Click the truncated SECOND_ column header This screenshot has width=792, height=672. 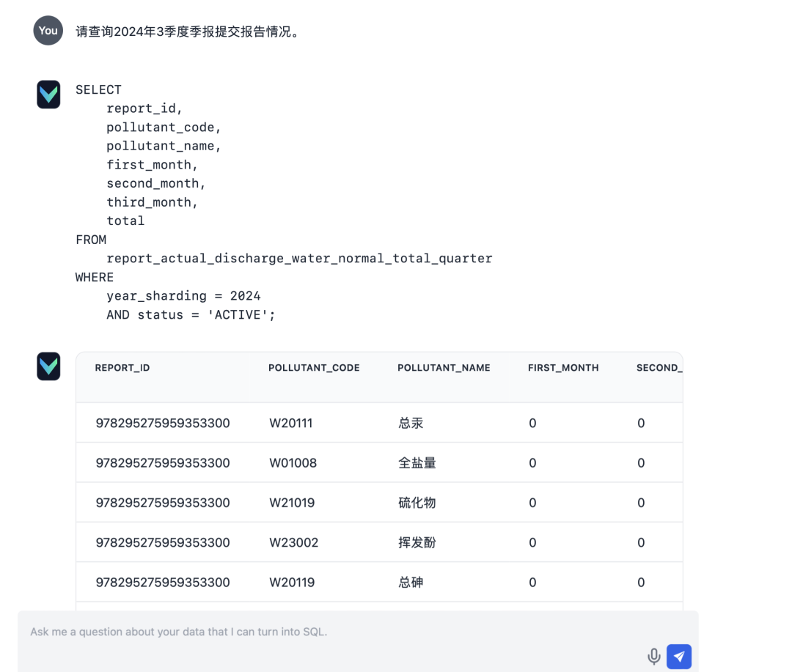[x=659, y=368]
